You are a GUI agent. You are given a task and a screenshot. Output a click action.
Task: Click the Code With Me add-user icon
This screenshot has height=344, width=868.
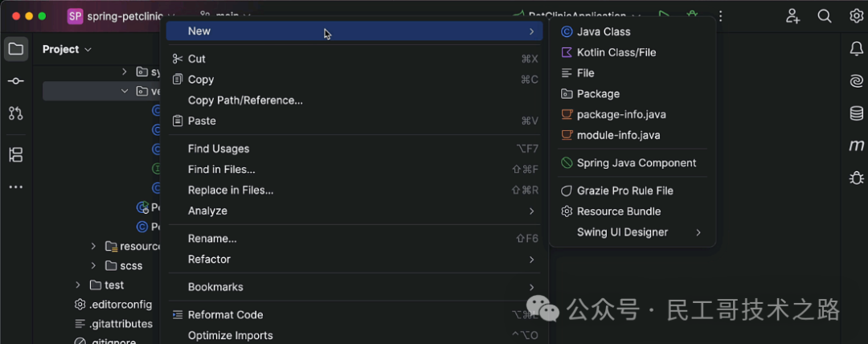point(792,16)
